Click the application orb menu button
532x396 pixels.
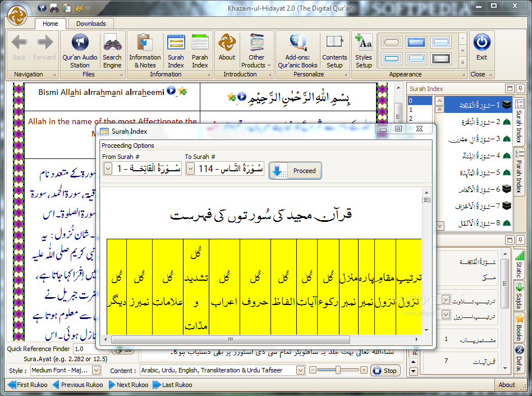pos(17,15)
